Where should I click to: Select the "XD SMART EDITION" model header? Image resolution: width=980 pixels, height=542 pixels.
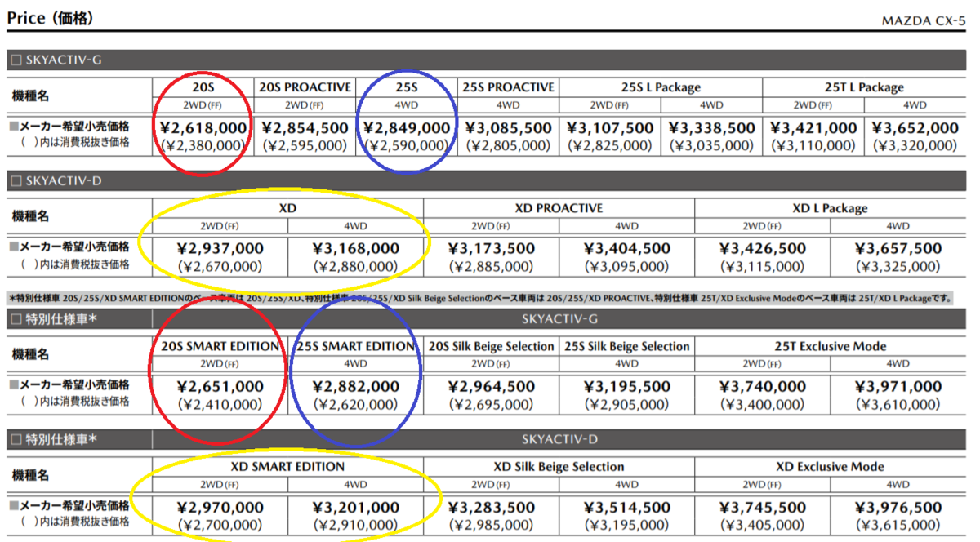[287, 467]
